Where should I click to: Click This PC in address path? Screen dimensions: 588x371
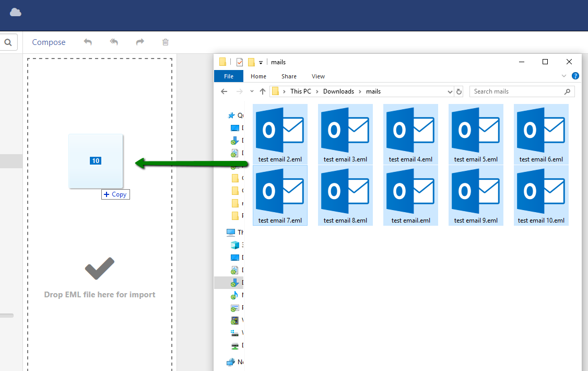300,91
